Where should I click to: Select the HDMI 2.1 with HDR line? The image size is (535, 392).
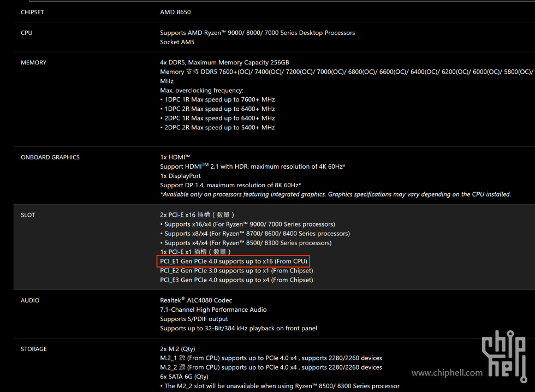click(x=252, y=166)
